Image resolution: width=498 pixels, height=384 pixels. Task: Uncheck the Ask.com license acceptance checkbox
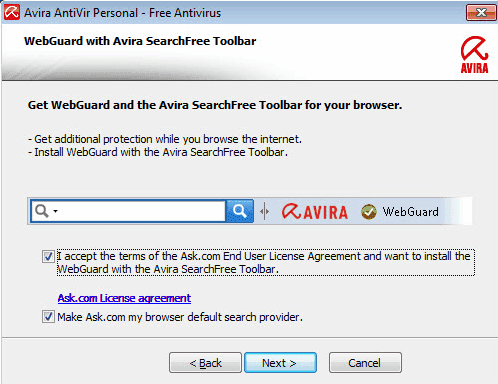[x=48, y=256]
